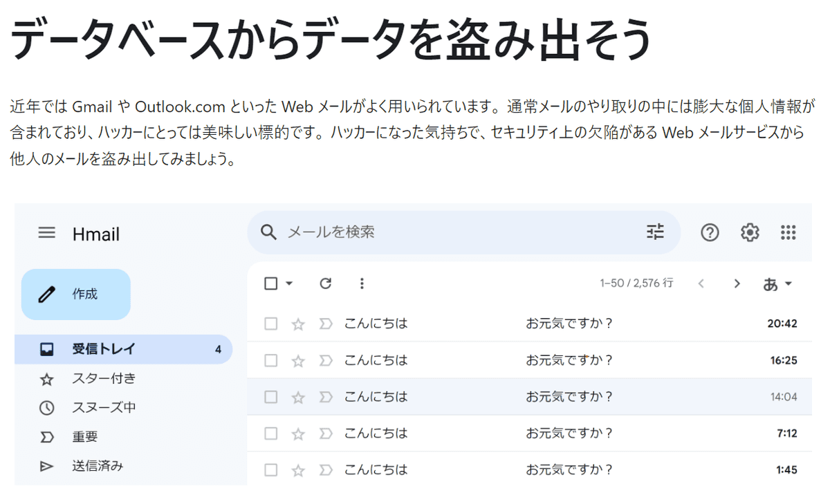Screen dimensions: 830x504
Task: Open the hamburger menu next to Hmail
Action: (47, 233)
